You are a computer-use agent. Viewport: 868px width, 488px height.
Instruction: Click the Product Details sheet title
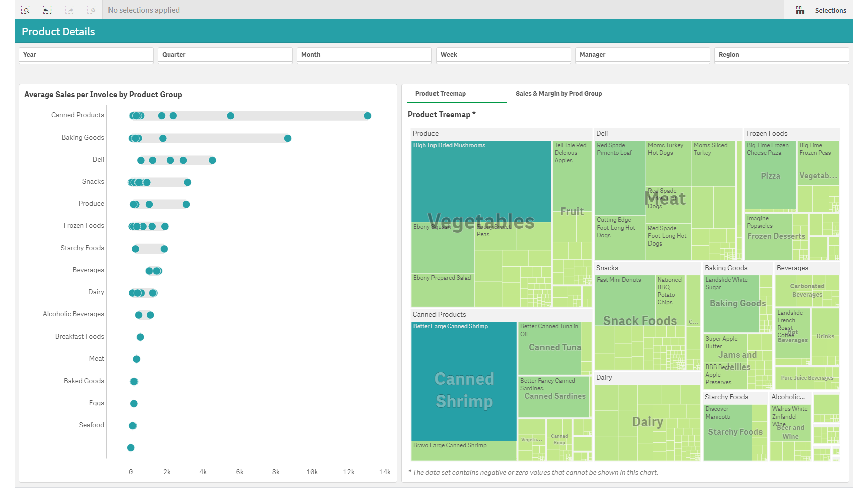click(58, 31)
